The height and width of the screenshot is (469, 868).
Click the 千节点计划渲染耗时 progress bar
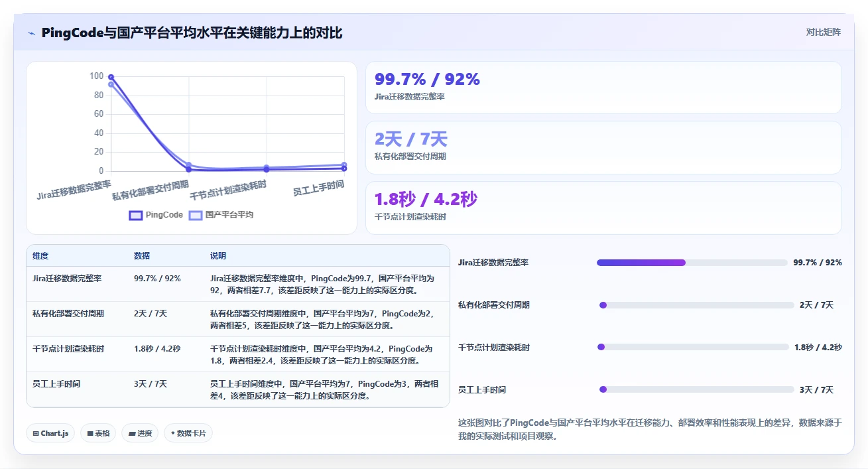pos(693,347)
